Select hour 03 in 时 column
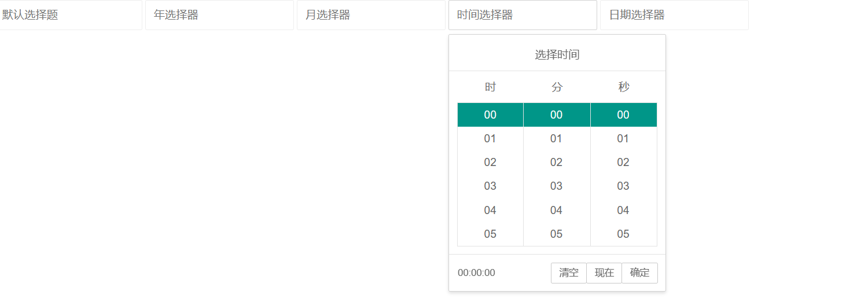The image size is (868, 302). [x=490, y=186]
